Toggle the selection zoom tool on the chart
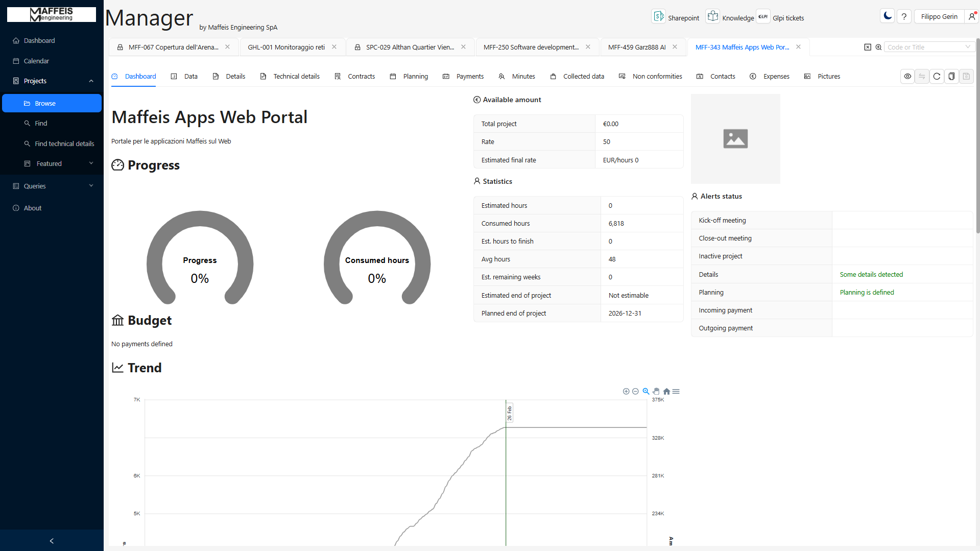The height and width of the screenshot is (551, 980). pyautogui.click(x=646, y=391)
